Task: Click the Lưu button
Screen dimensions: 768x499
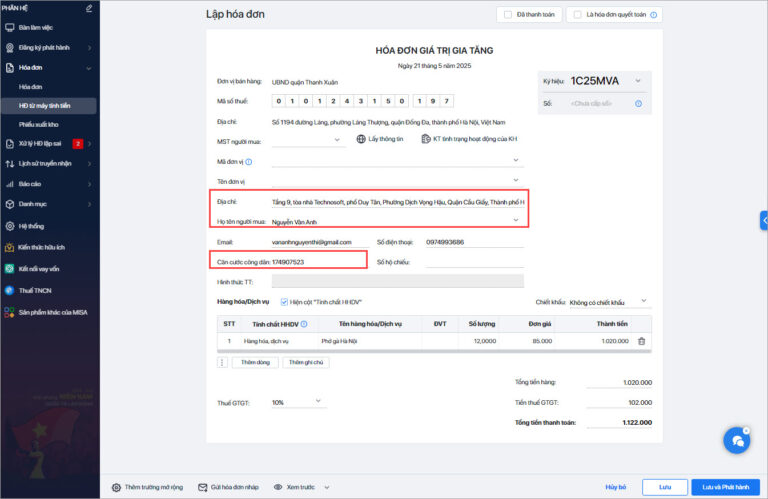Action: click(665, 487)
